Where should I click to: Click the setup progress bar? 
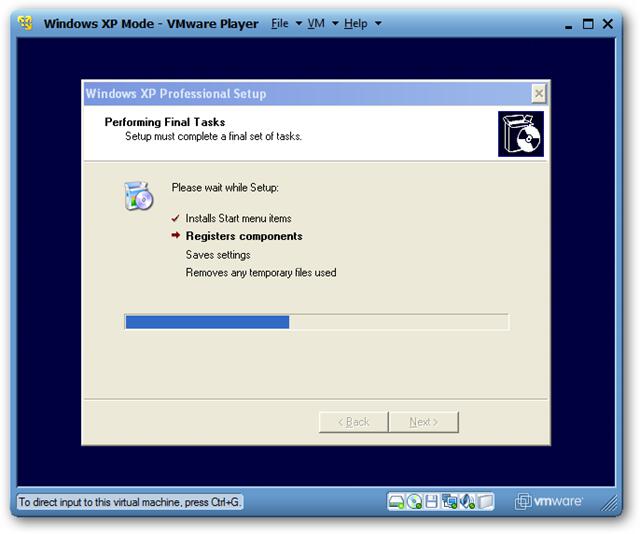[316, 322]
